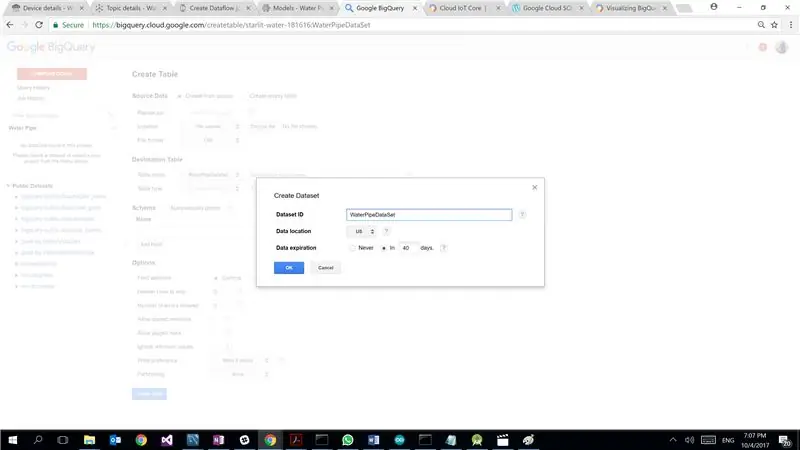Open the Windows Start menu
Screen dimensions: 800x450
click(13, 440)
